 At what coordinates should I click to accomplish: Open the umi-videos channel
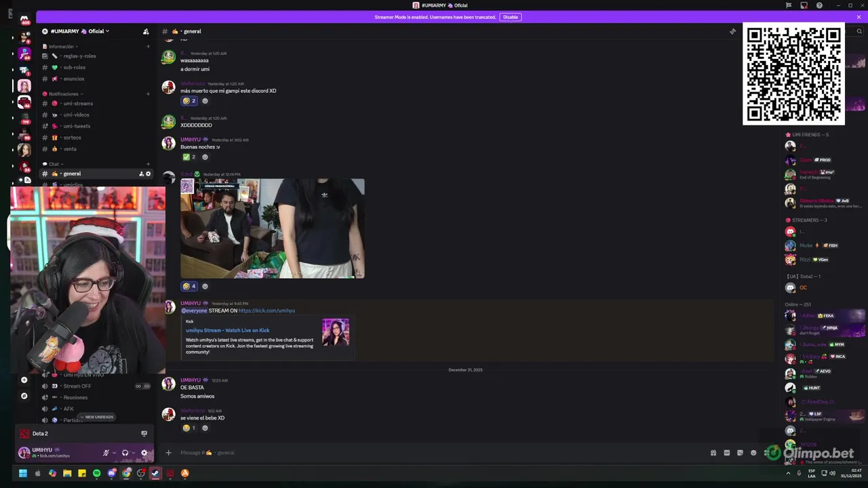[x=95, y=115]
